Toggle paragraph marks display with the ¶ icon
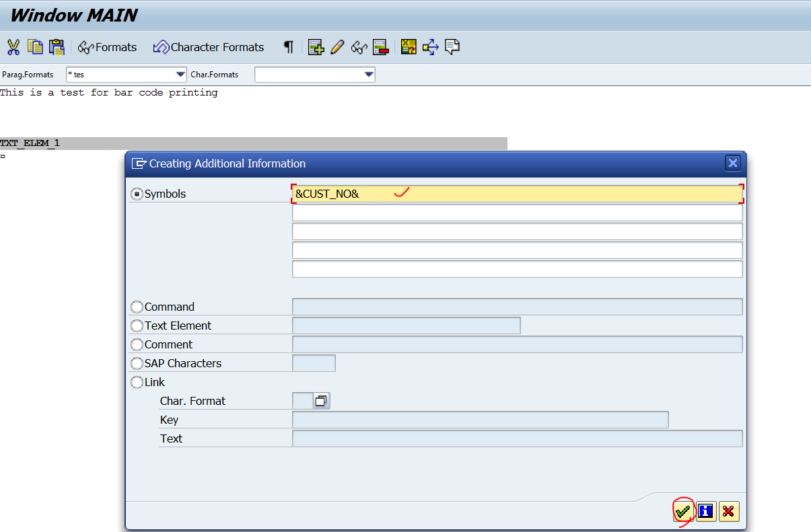The width and height of the screenshot is (811, 532). [287, 47]
